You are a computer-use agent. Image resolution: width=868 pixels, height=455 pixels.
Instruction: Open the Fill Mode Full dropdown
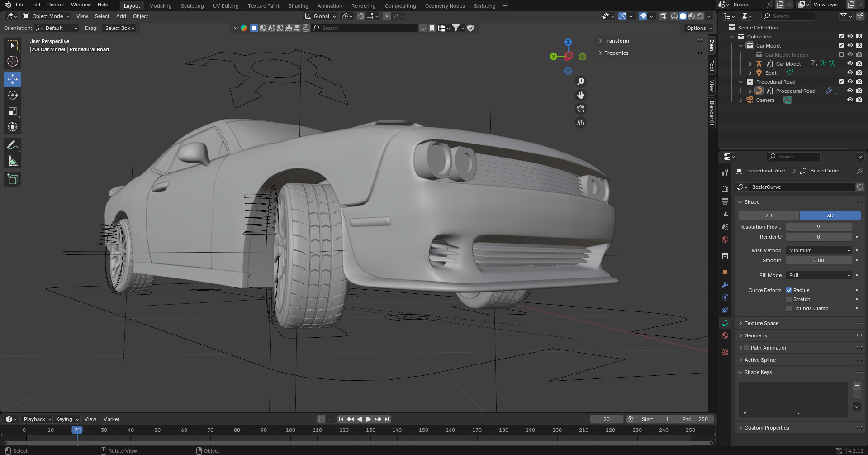click(819, 275)
